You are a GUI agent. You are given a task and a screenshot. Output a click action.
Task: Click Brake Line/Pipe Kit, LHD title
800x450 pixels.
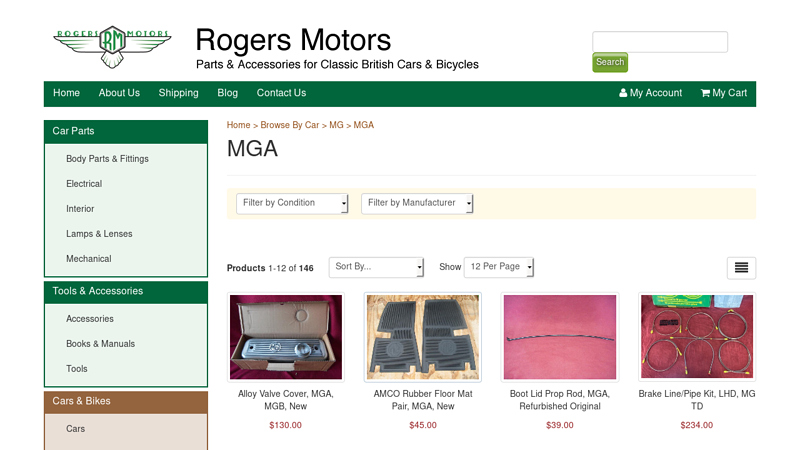[x=697, y=400]
